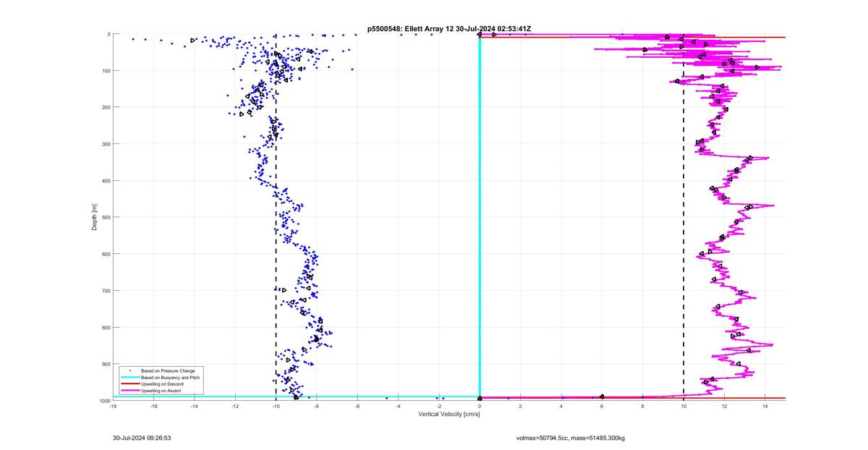Select the 'Depth [m]' y-axis label
Image resolution: width=868 pixels, height=450 pixels.
tap(94, 216)
